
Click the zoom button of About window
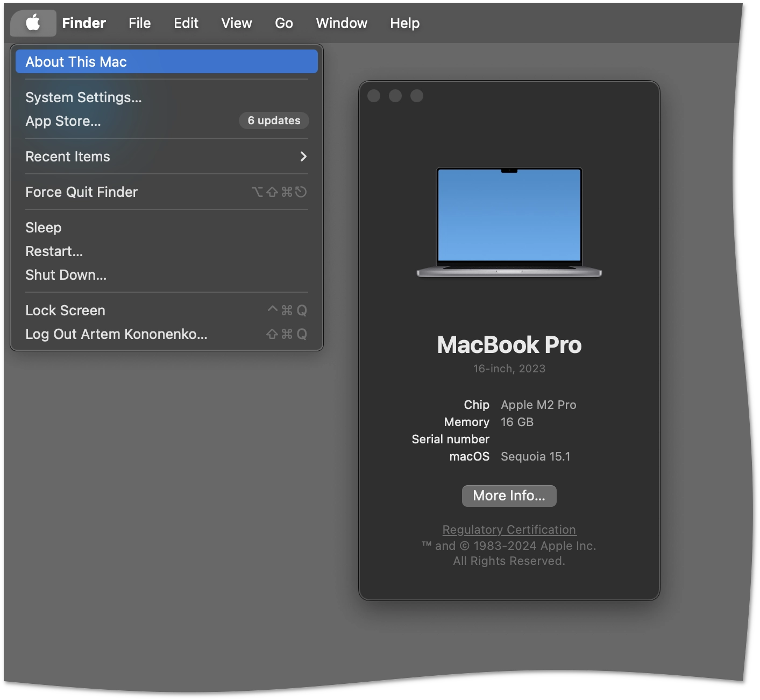click(x=417, y=96)
